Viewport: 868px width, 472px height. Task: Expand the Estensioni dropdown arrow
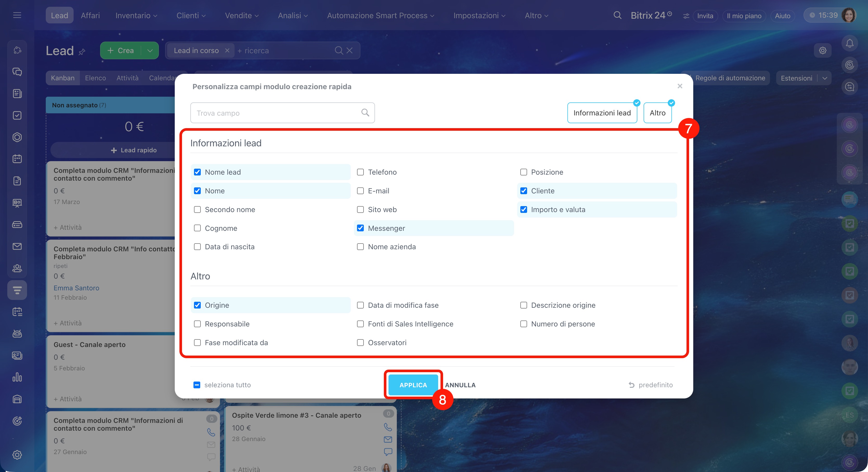pyautogui.click(x=825, y=78)
